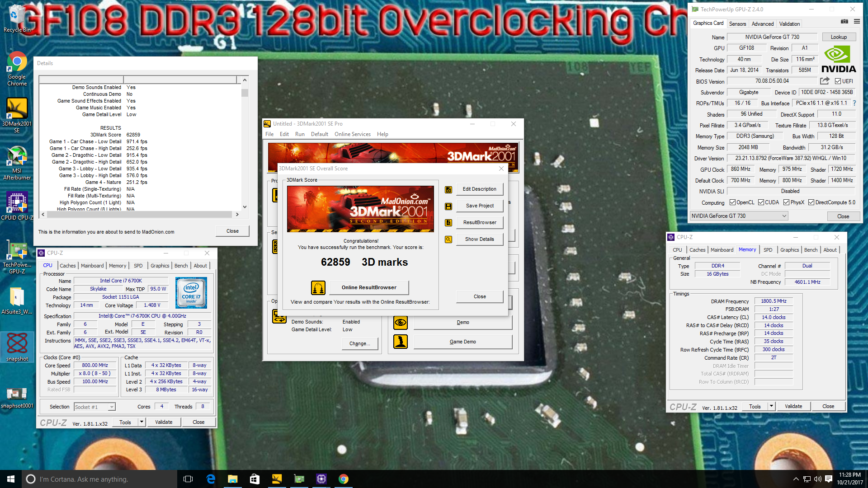Screen dimensions: 868x488
Task: Click the Game Demo button
Action: point(462,342)
